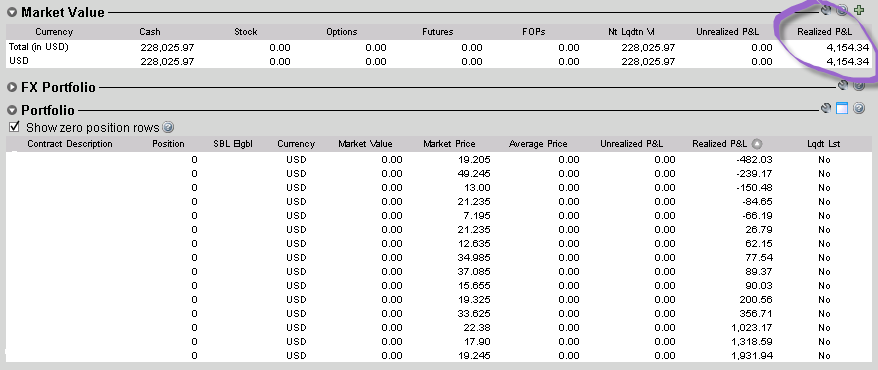
Task: Click the Realized P&L value -66.19
Action: click(x=757, y=216)
